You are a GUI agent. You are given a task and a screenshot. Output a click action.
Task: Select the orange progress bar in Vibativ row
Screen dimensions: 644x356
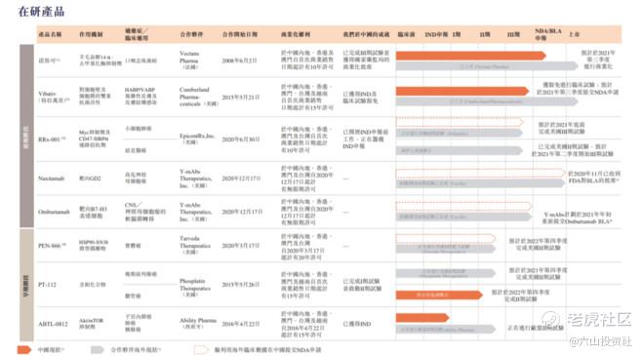[463, 91]
